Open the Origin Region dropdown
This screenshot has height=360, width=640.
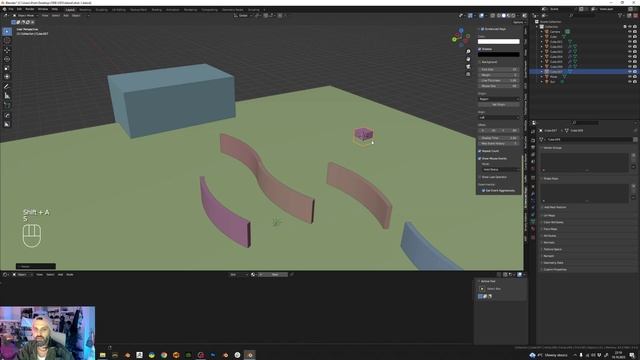click(x=499, y=99)
